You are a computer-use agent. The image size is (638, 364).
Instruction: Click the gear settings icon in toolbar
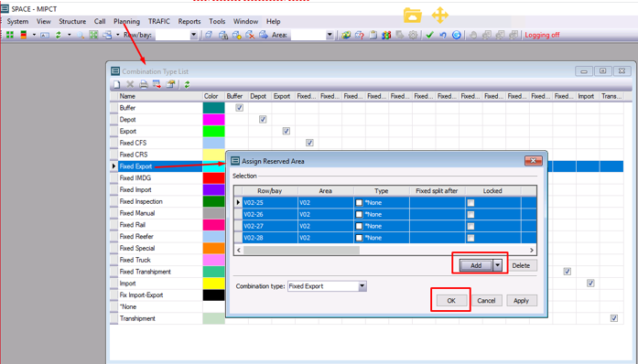(413, 35)
